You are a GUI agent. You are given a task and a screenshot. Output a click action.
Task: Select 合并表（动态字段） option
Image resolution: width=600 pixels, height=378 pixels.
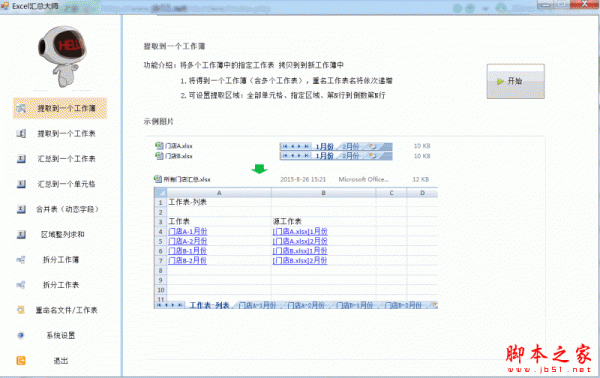tap(60, 209)
